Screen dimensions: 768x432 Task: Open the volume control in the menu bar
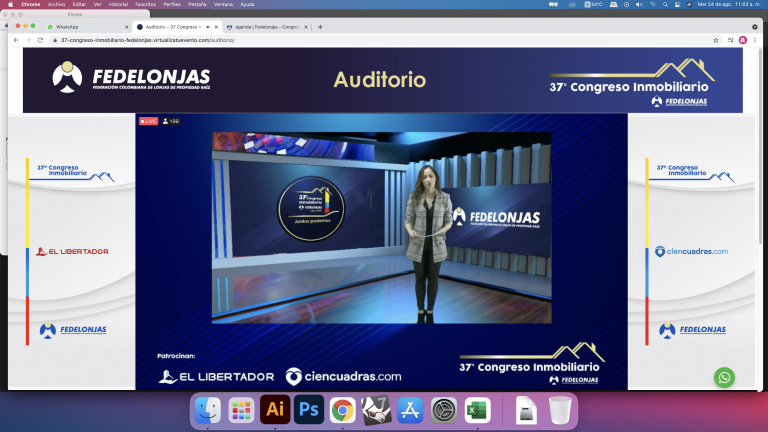(639, 4)
